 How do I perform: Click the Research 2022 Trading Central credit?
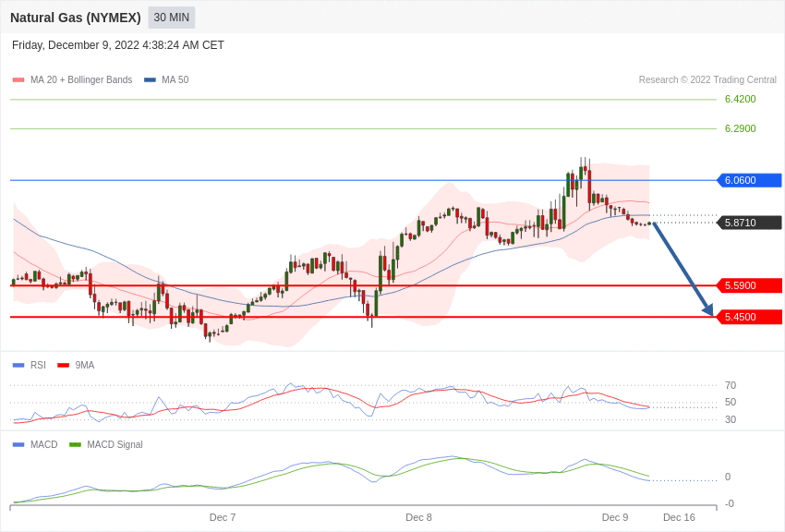pyautogui.click(x=707, y=79)
